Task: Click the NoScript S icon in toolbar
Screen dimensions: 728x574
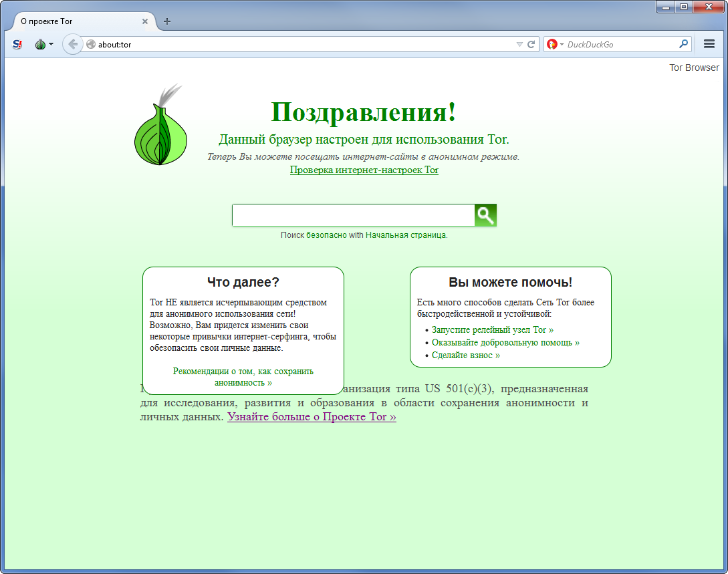Action: tap(17, 45)
